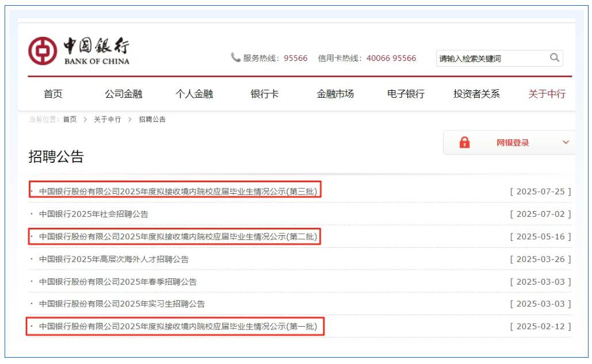
Task: Click the 网银登录 button
Action: tap(509, 143)
